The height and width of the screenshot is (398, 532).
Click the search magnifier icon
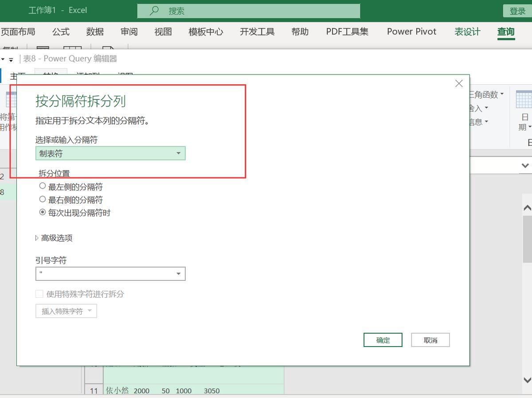(x=153, y=10)
